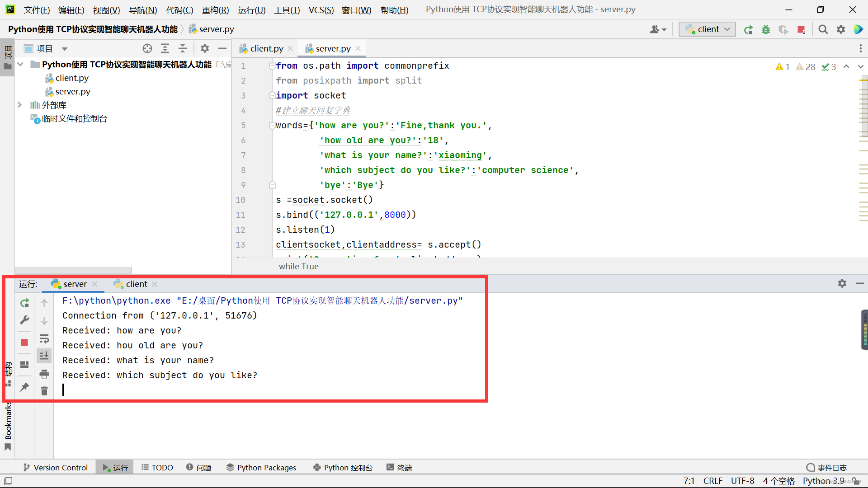Open the 终端 terminal button

tap(399, 468)
